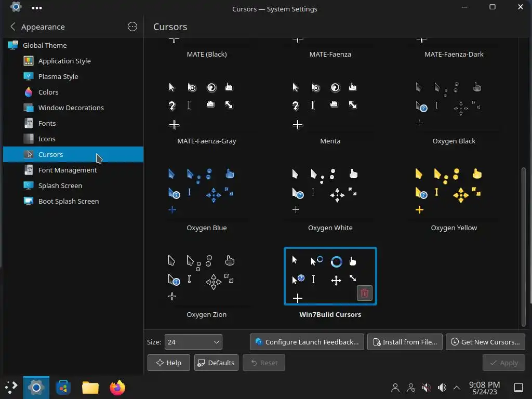The height and width of the screenshot is (399, 532).
Task: Open the file manager folder taskbar icon
Action: [90, 388]
